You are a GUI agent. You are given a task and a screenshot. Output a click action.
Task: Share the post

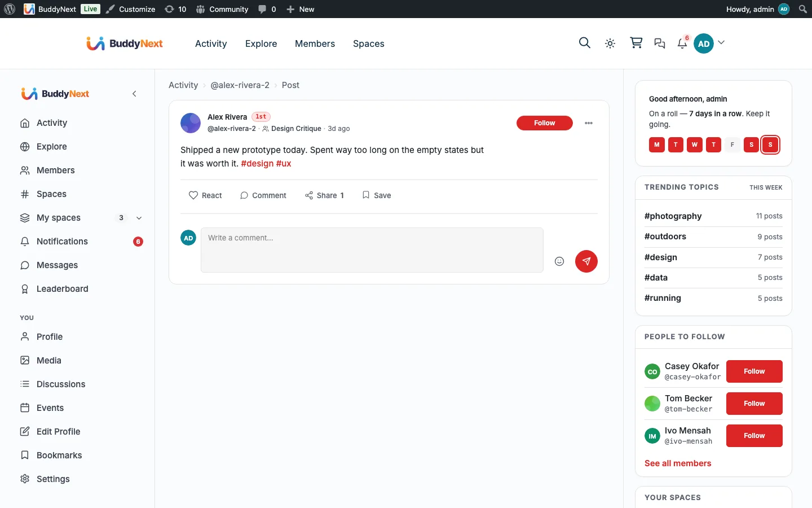coord(324,195)
